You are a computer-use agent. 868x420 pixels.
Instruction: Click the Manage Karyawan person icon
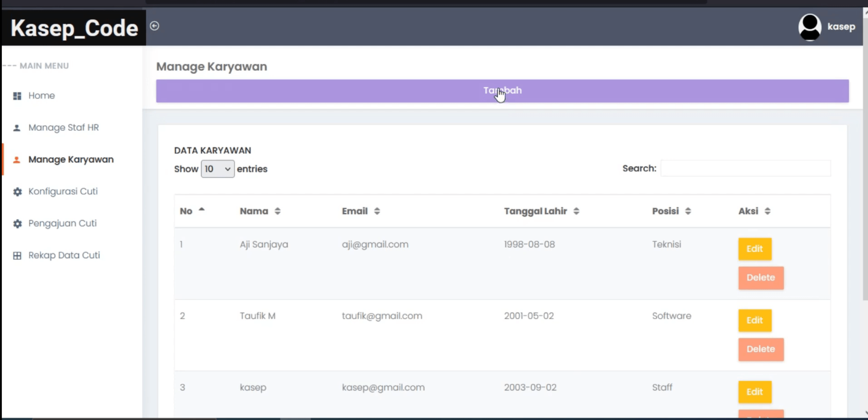point(17,160)
